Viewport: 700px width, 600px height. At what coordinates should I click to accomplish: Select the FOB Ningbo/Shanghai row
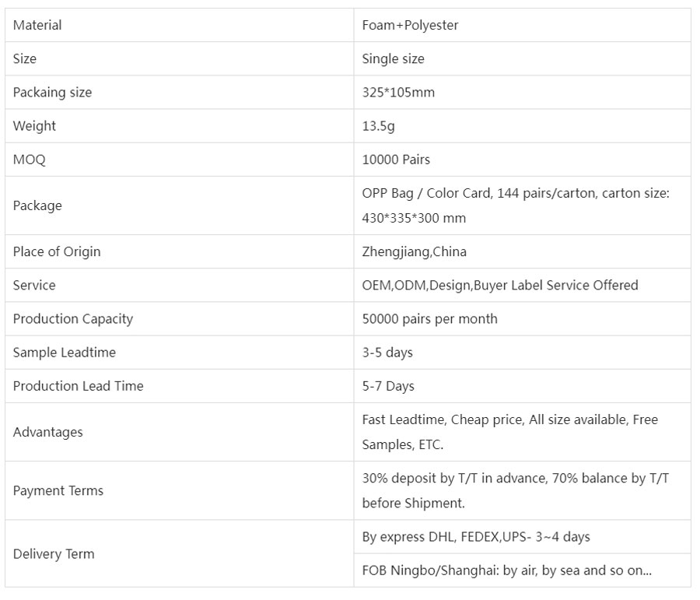(523, 570)
